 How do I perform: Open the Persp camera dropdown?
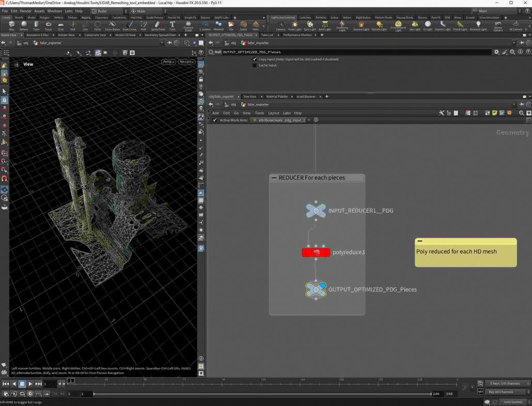168,62
